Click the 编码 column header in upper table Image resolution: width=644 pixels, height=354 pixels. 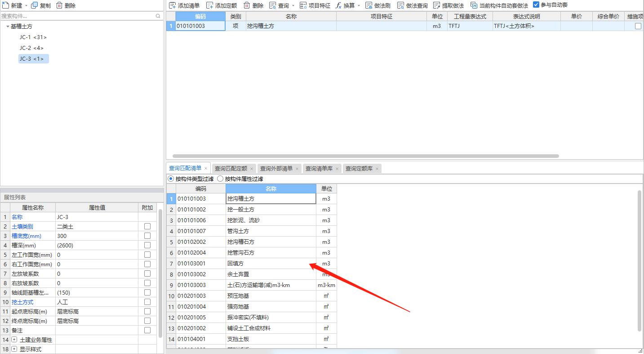pos(200,16)
